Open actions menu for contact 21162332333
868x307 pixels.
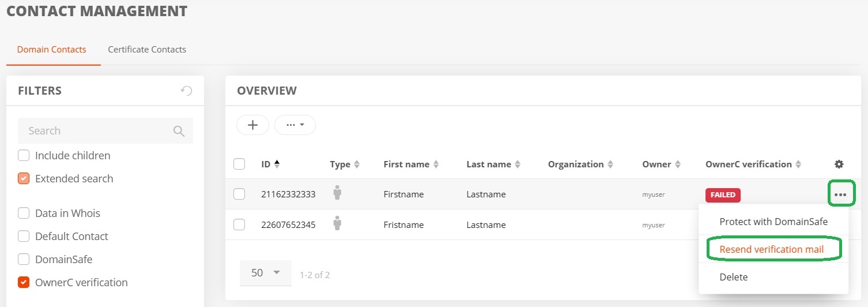(840, 194)
